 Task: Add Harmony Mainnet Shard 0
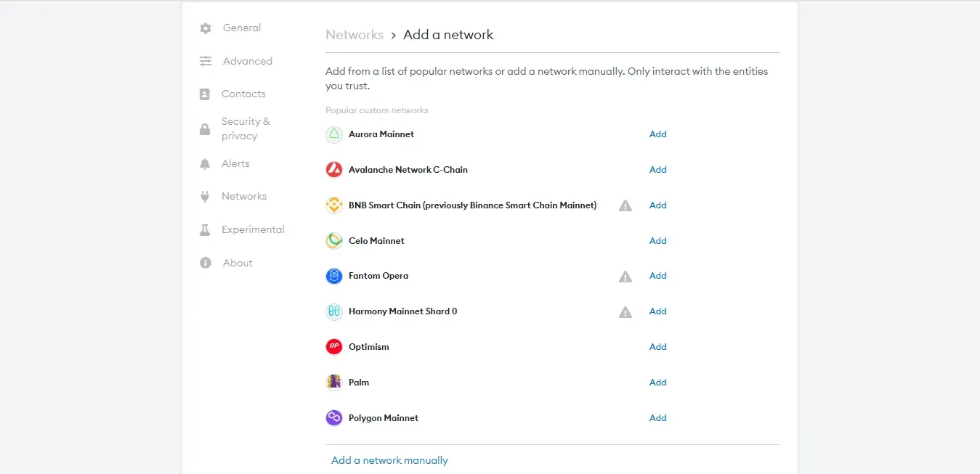pyautogui.click(x=658, y=311)
